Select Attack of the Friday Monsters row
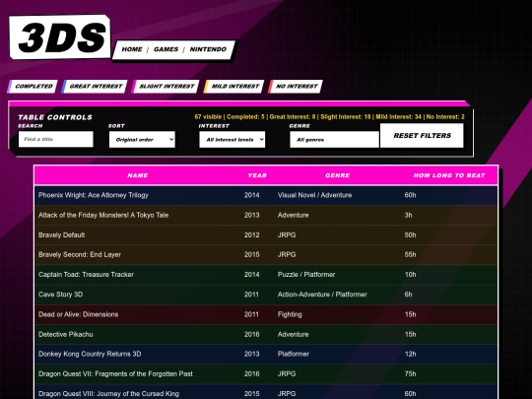 click(x=266, y=215)
